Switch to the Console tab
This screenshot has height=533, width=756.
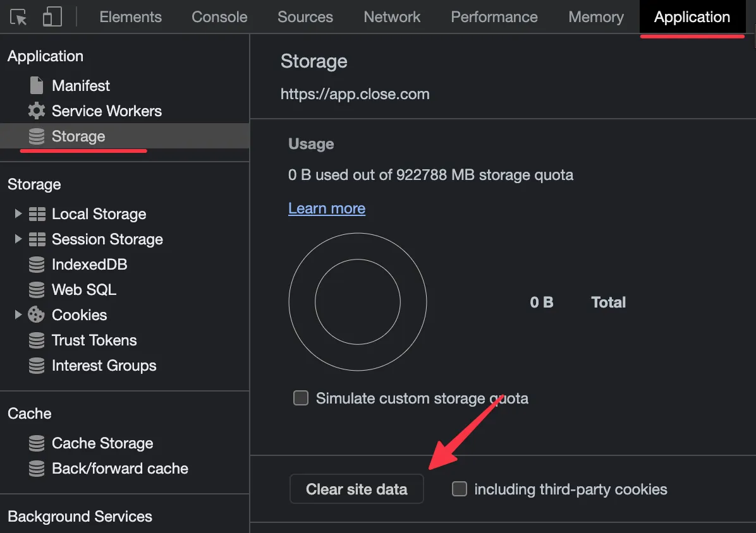pos(219,17)
